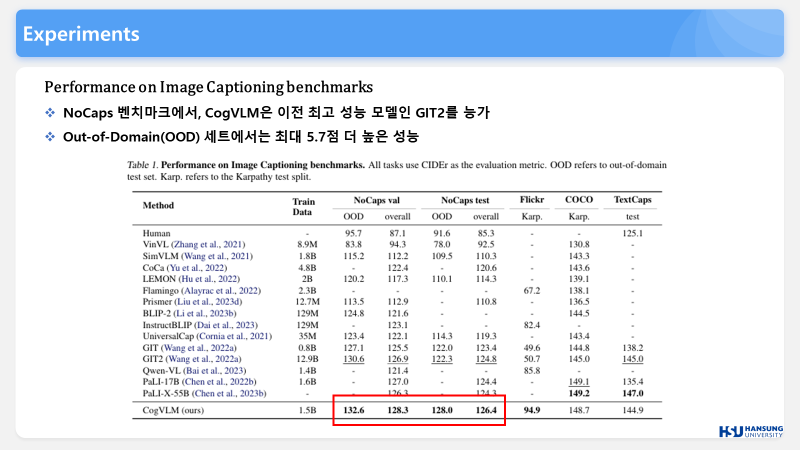Click the NoCaps test column header

(x=465, y=201)
